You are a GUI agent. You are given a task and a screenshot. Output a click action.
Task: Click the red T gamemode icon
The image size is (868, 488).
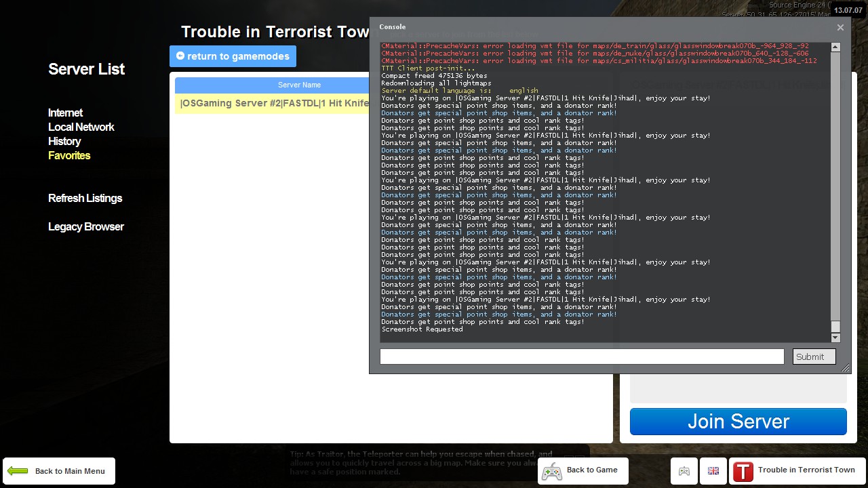click(x=743, y=471)
